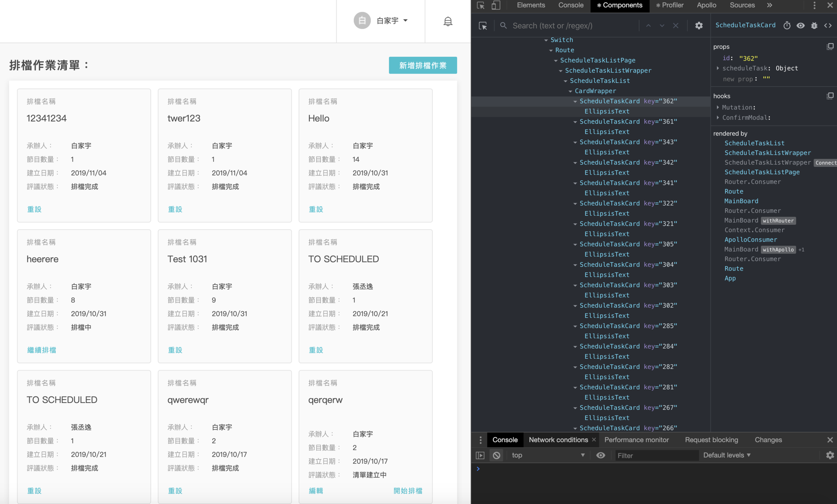837x504 pixels.
Task: Toggle the device toolbar icon
Action: pyautogui.click(x=496, y=5)
